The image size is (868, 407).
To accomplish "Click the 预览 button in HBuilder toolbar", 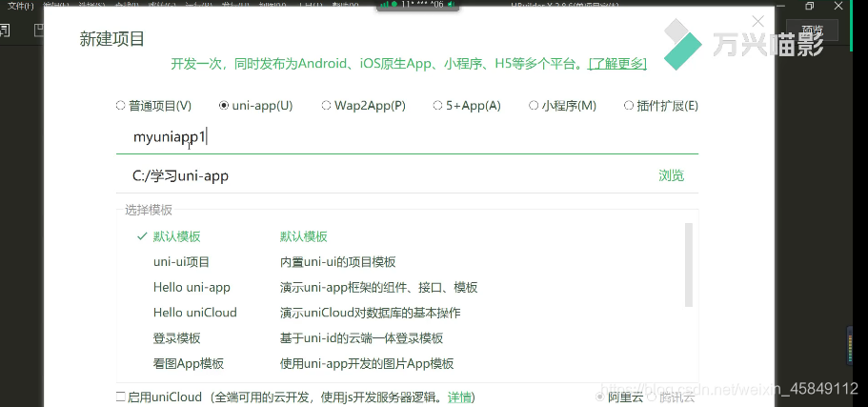I will [x=813, y=31].
